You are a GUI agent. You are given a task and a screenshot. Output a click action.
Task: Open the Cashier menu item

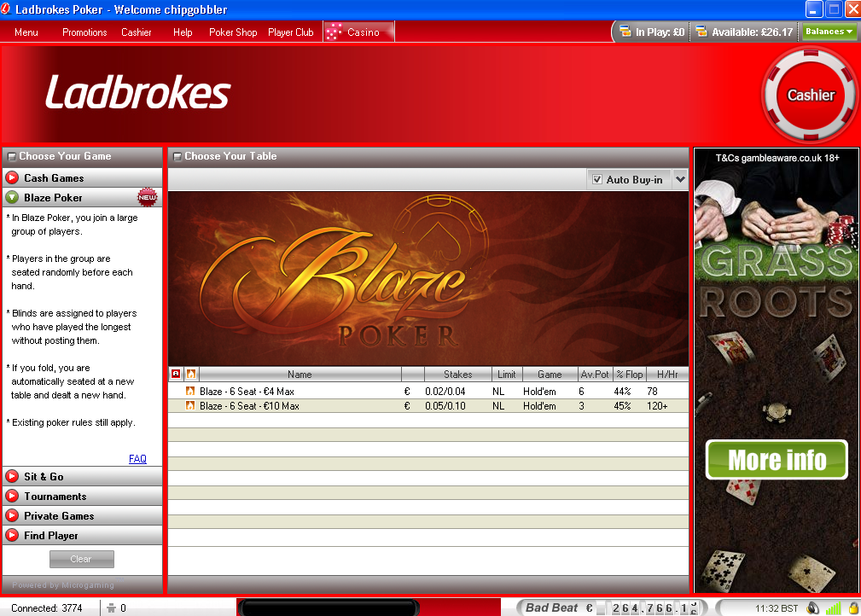pos(137,32)
